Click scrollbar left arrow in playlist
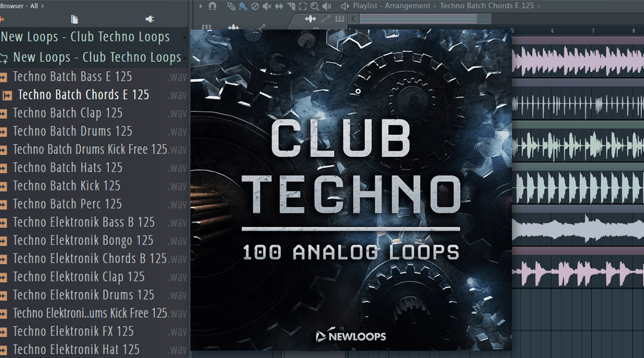 354,19
